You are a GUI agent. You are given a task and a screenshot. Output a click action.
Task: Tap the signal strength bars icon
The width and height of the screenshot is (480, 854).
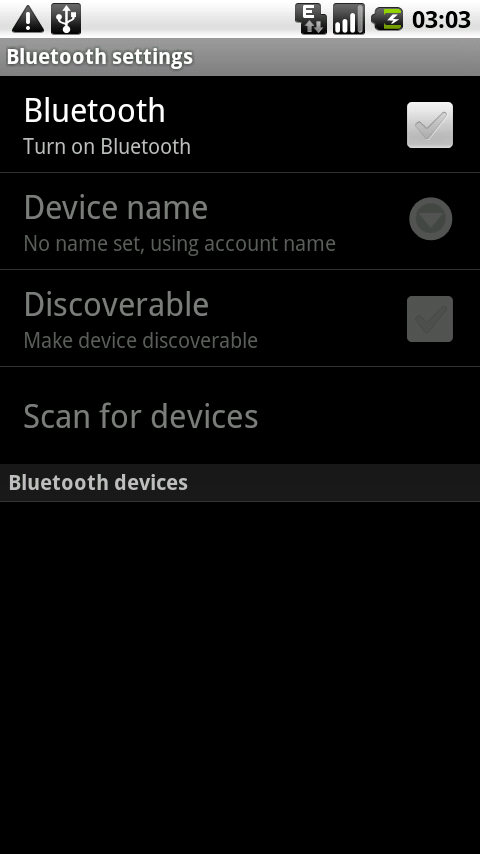[x=349, y=19]
